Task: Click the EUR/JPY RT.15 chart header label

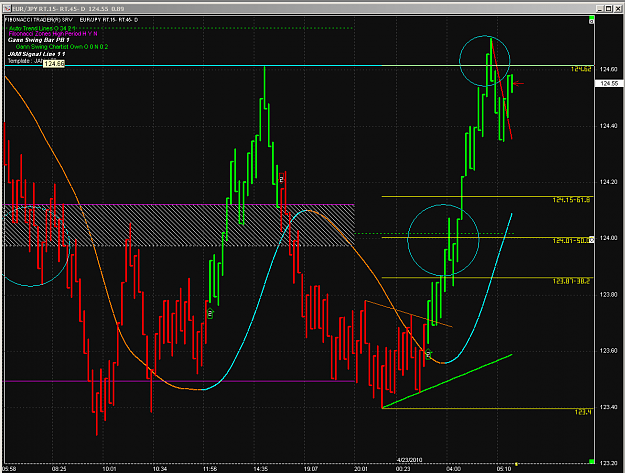Action: click(x=108, y=20)
